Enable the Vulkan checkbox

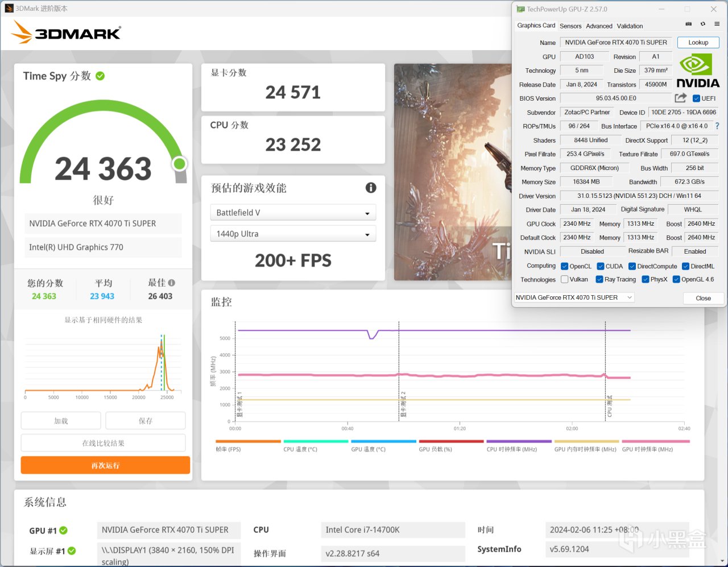[x=565, y=279]
